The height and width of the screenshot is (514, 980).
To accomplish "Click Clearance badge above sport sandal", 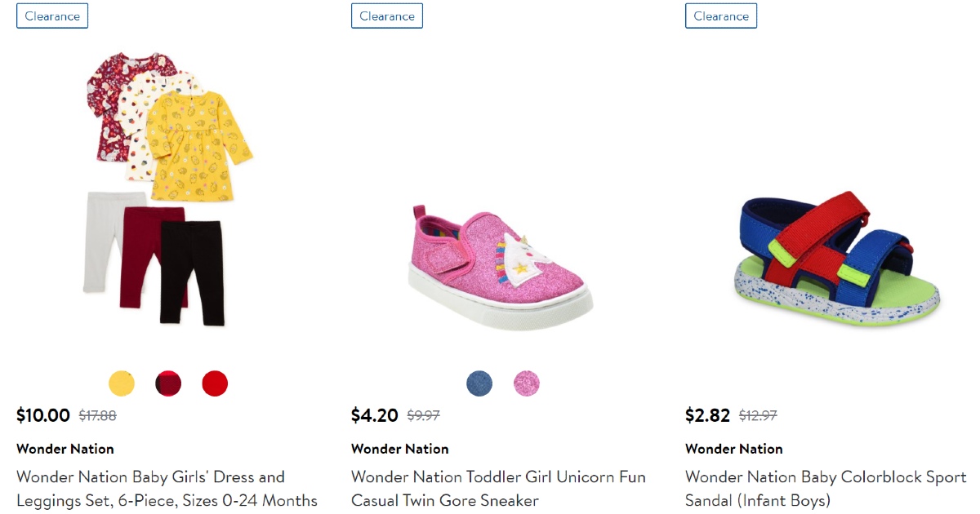I will click(721, 16).
